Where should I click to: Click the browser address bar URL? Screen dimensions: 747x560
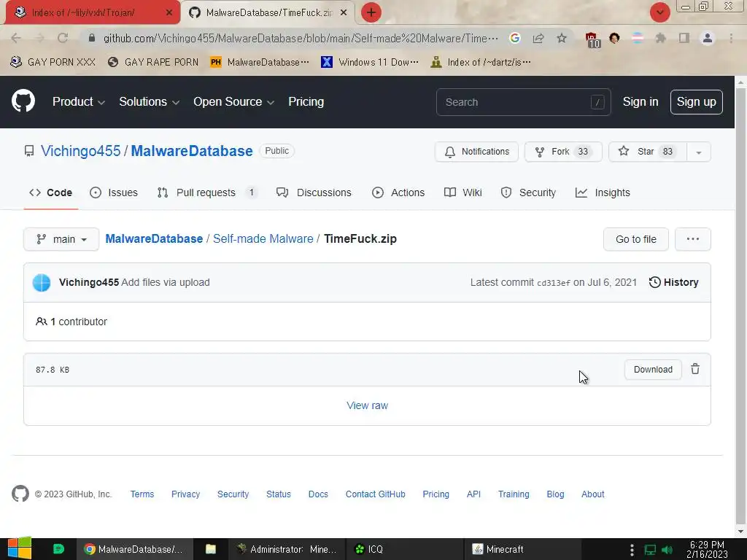(x=301, y=38)
